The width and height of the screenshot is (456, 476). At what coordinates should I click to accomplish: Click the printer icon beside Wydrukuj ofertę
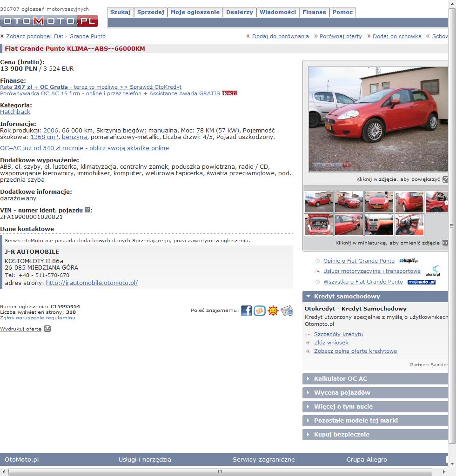pos(47,329)
